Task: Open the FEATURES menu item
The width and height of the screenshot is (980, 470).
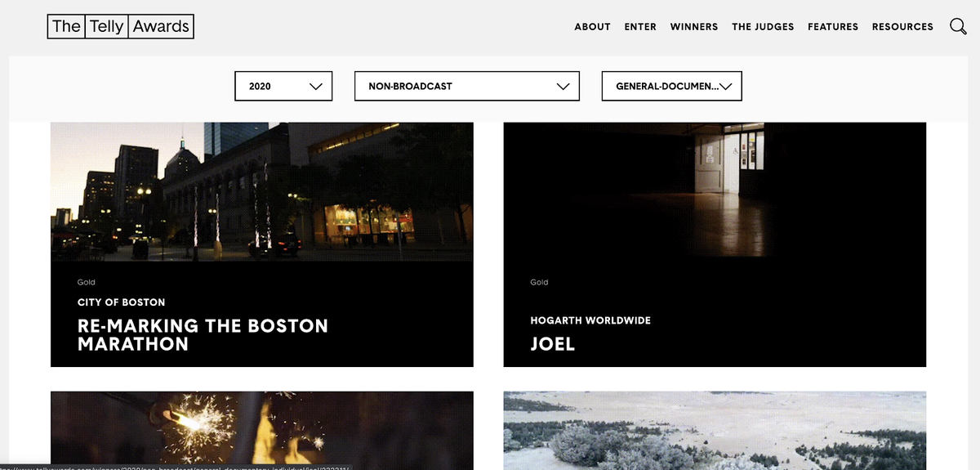Action: (833, 27)
